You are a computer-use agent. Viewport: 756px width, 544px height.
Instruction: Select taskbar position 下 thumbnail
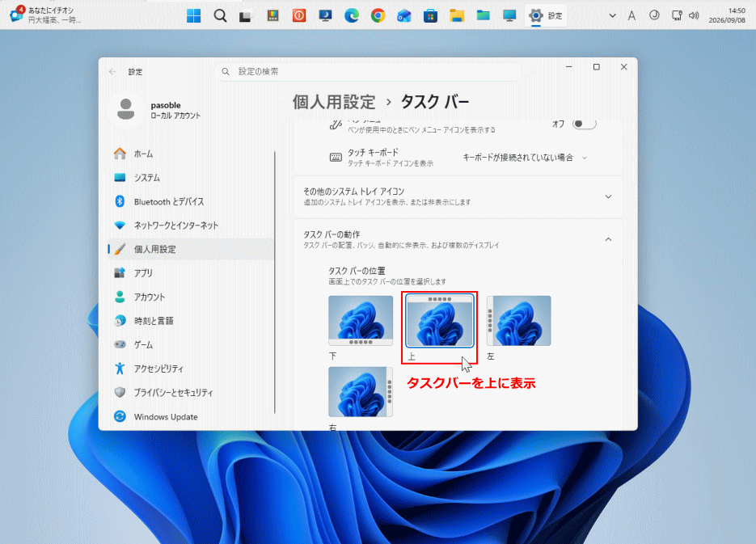click(x=361, y=320)
